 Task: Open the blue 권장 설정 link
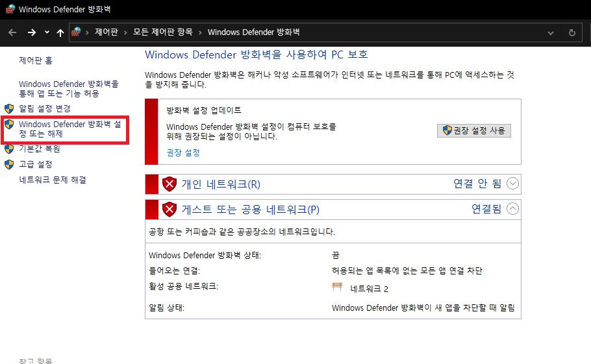coord(183,152)
